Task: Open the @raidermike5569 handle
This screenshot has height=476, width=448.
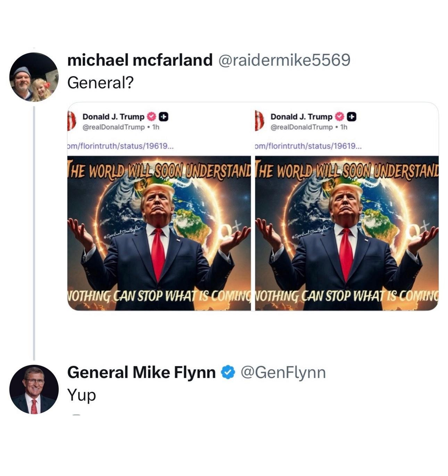Action: click(284, 60)
